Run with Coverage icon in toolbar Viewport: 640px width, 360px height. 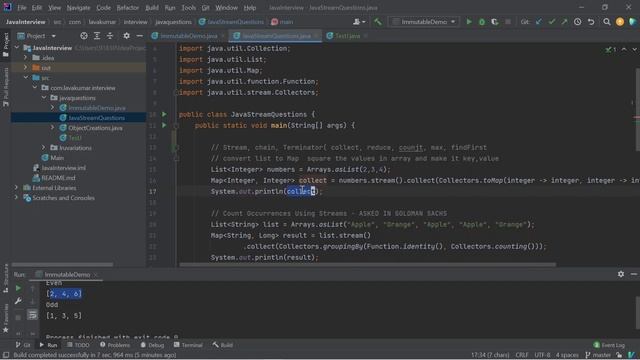tap(495, 22)
